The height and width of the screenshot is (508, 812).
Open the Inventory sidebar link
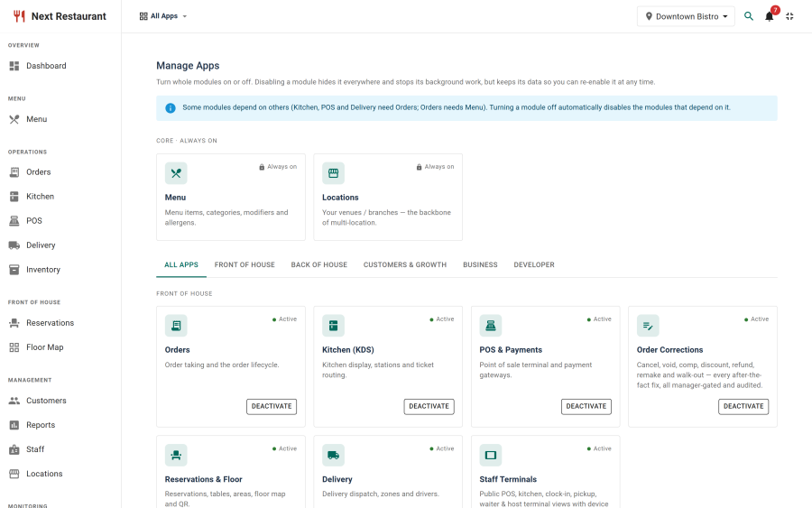click(60, 269)
